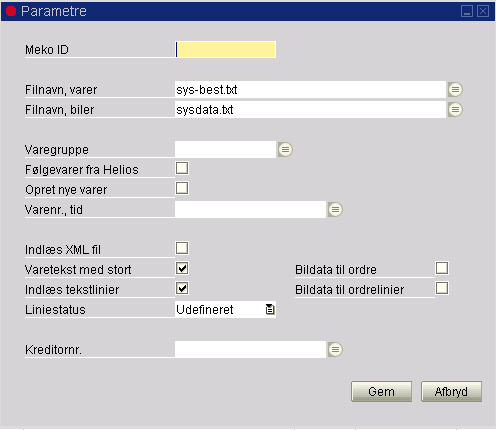The width and height of the screenshot is (496, 430).
Task: Open lookup icon for Filnavn, biler
Action: 455,110
